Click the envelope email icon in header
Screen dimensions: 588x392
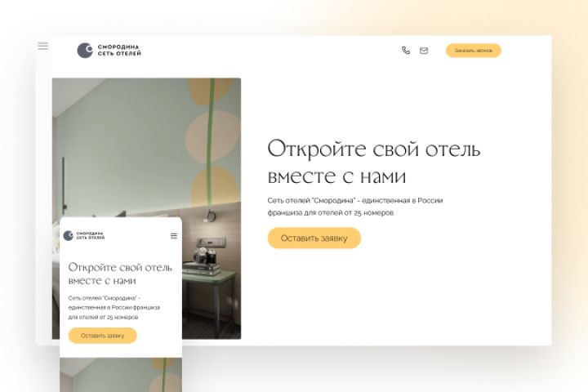pyautogui.click(x=424, y=51)
